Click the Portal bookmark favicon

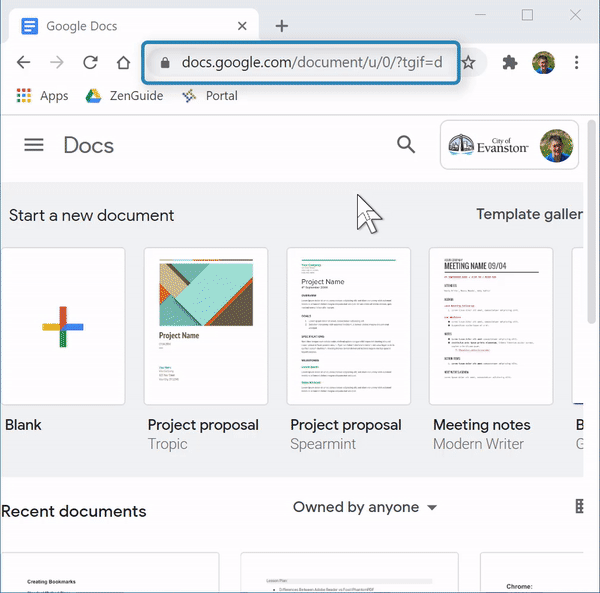click(x=189, y=96)
